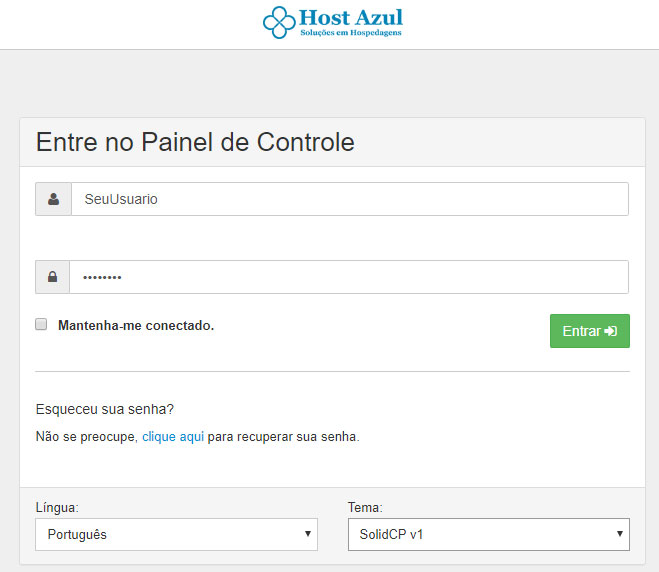
Task: Click the padlock icon beside the password field
Action: [x=53, y=277]
